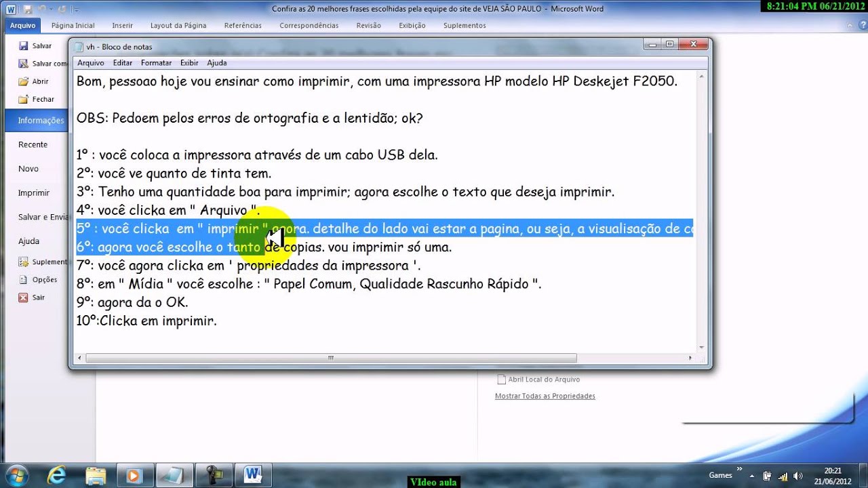Switch to Suplementos ribbon tab
This screenshot has width=868, height=488.
465,26
